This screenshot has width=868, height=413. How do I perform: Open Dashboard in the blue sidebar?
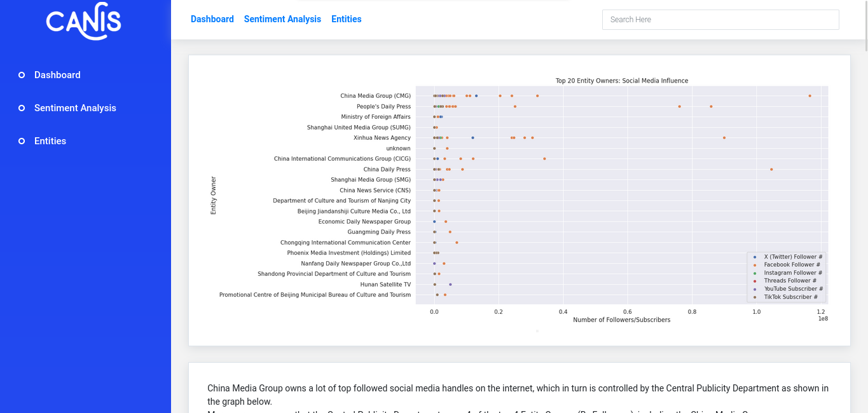57,75
